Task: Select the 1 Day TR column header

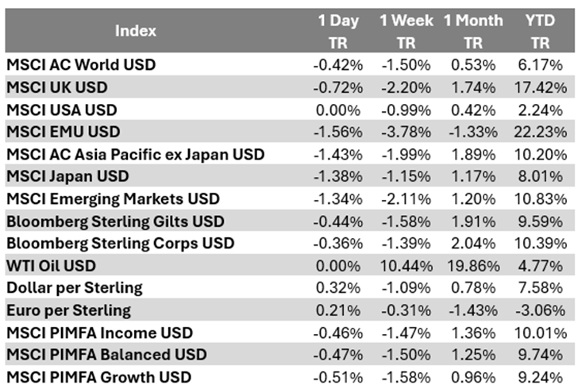Action: tap(338, 31)
